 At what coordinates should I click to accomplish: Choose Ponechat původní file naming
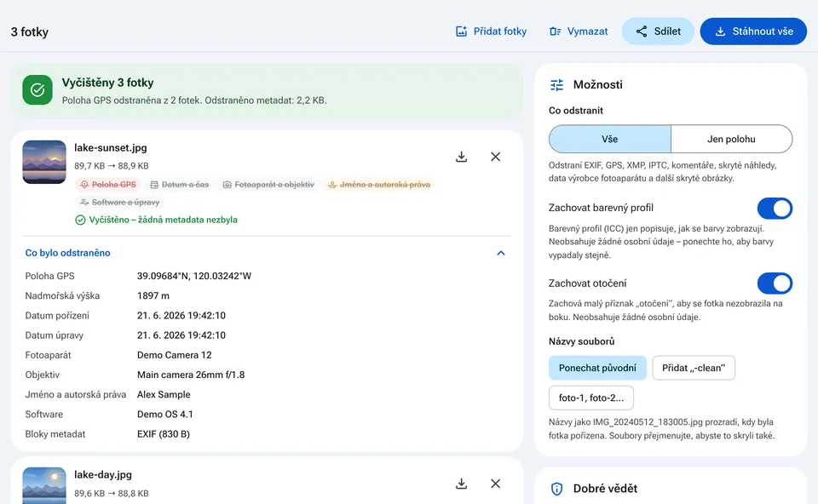pos(597,368)
